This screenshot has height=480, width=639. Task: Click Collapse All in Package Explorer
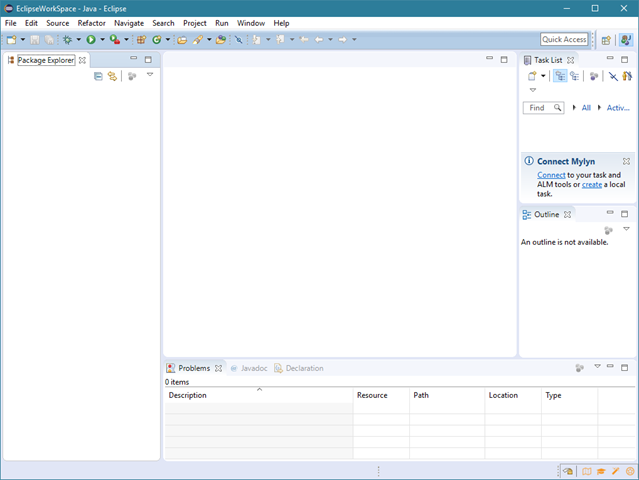click(98, 76)
